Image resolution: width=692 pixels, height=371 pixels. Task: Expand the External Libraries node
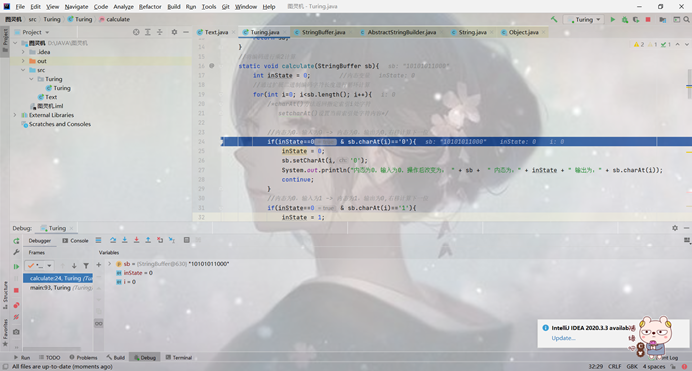click(15, 115)
